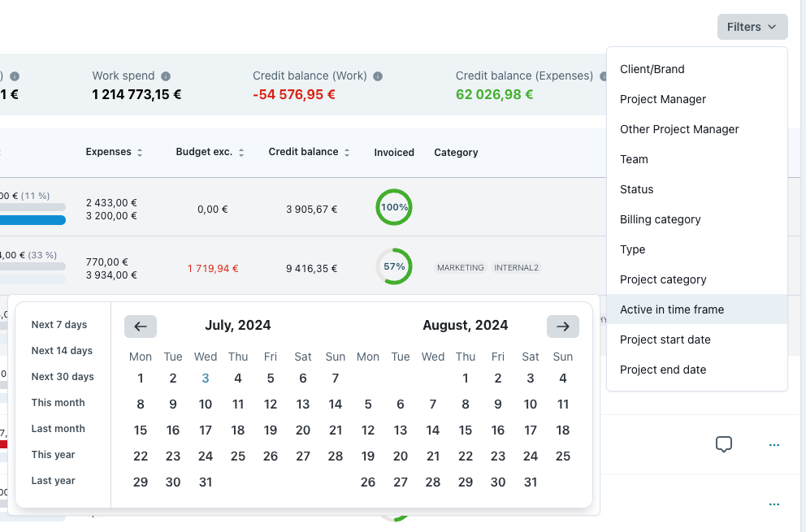Pick August 15 in the calendar
Image resolution: width=806 pixels, height=532 pixels.
coord(466,430)
